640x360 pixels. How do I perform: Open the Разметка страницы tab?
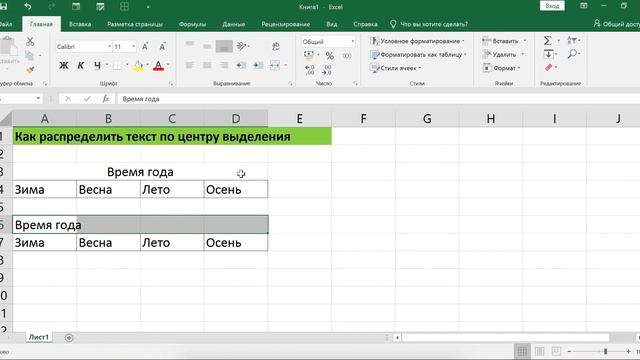click(135, 24)
